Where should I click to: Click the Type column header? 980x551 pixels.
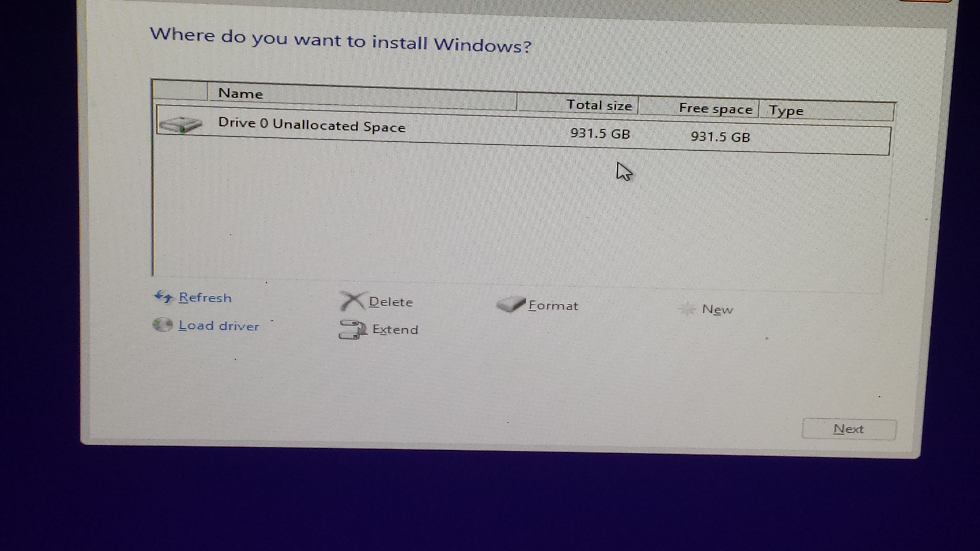click(x=825, y=111)
